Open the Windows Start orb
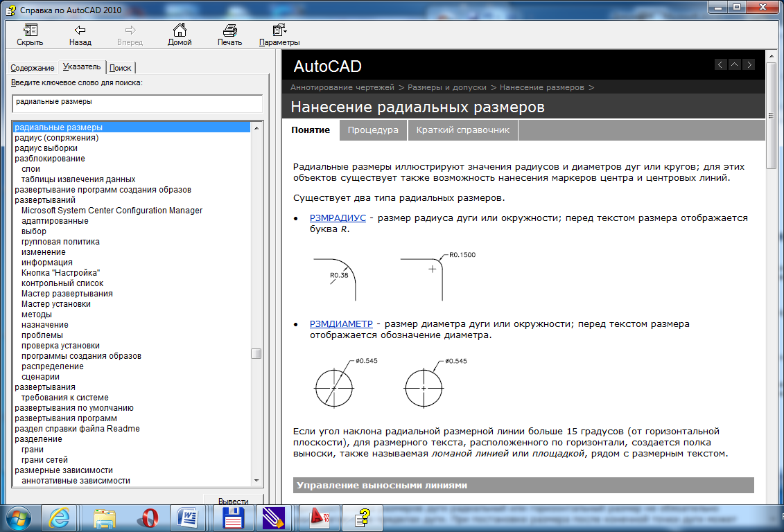The width and height of the screenshot is (784, 532). pos(19,519)
